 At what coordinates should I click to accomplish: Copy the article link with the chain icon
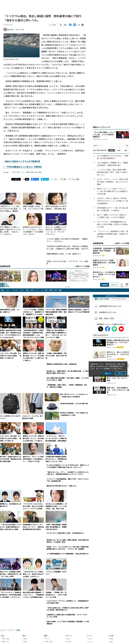79,25
